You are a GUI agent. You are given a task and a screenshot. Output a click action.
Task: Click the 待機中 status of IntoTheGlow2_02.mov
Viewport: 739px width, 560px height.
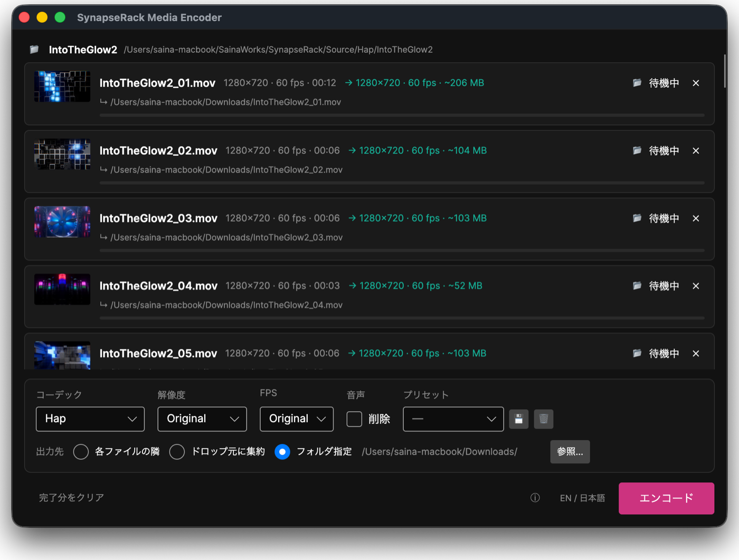[x=664, y=150]
